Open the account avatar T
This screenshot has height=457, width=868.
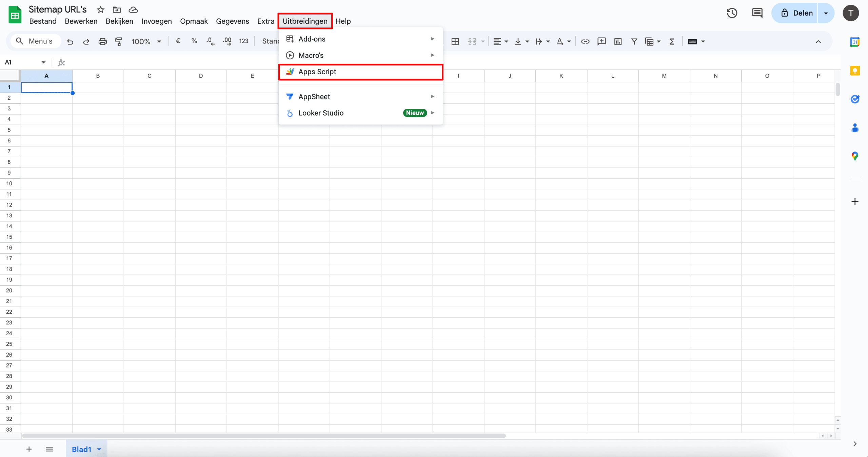click(851, 13)
